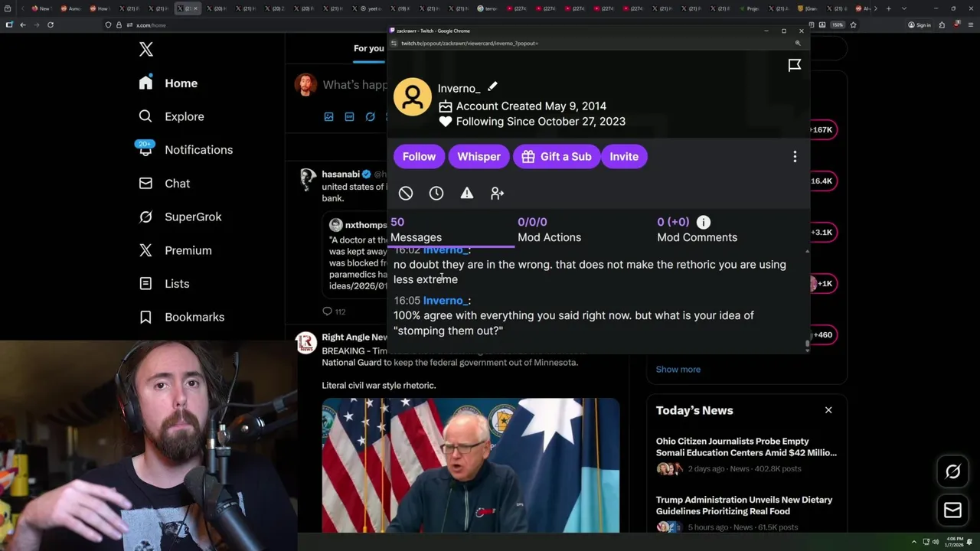980x551 pixels.
Task: Click the floating messages envelope button
Action: 952,510
